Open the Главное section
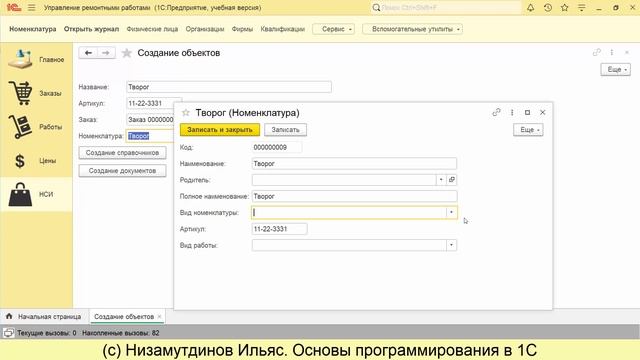Viewport: 640px width, 360px height. [x=36, y=59]
